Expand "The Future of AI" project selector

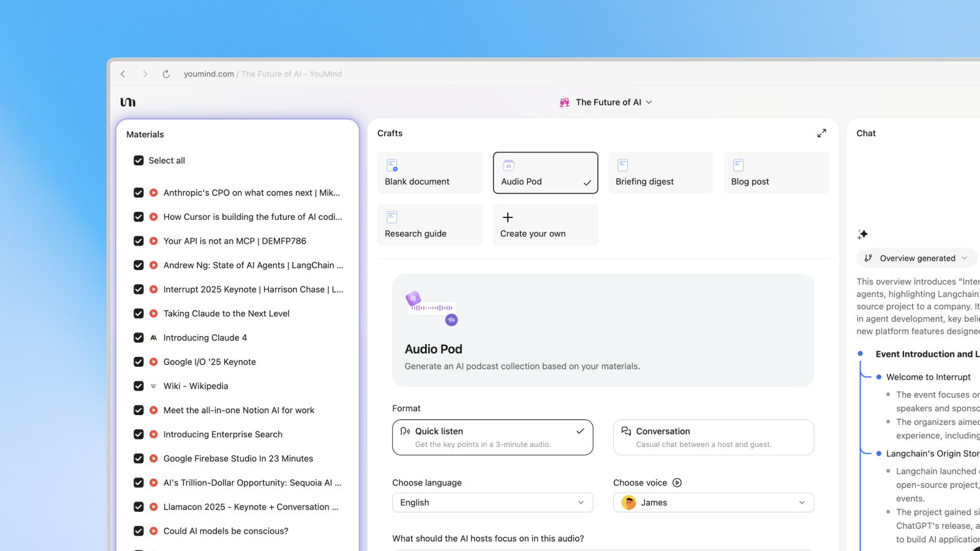(x=650, y=102)
